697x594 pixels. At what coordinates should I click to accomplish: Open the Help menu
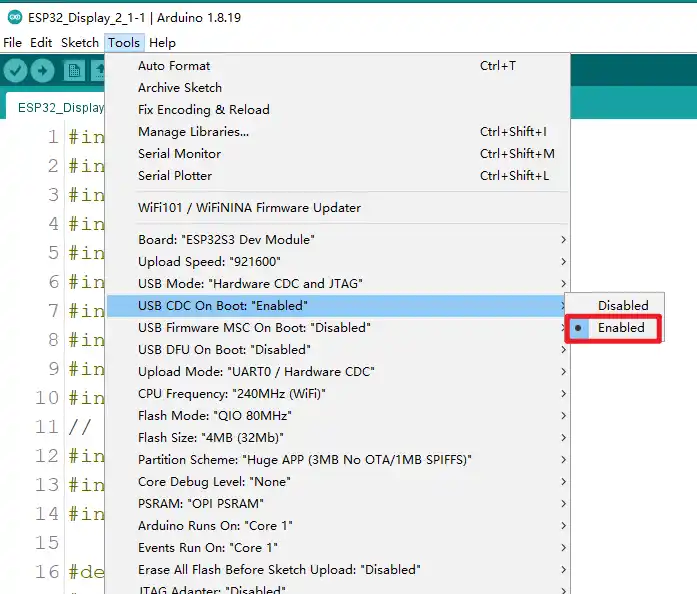(x=162, y=43)
